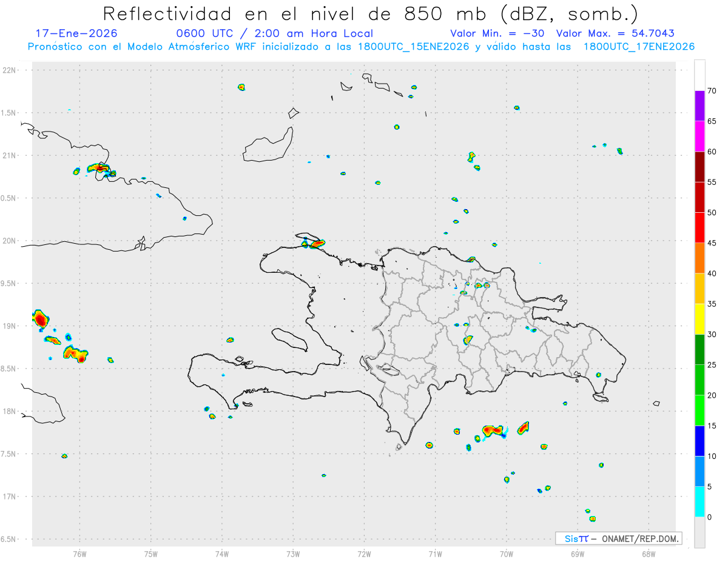Pick the magenta 60–65 dBZ color bar segment
The width and height of the screenshot is (728, 562).
pyautogui.click(x=699, y=136)
